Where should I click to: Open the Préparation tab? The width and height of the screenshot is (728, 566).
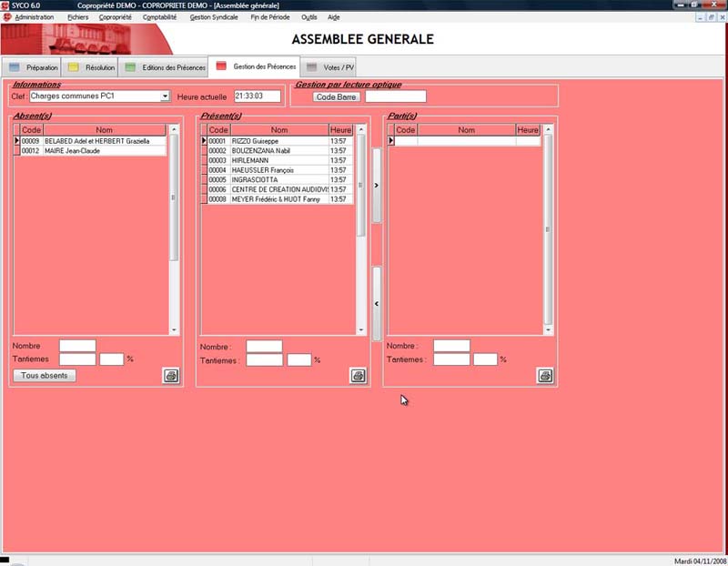[33, 67]
